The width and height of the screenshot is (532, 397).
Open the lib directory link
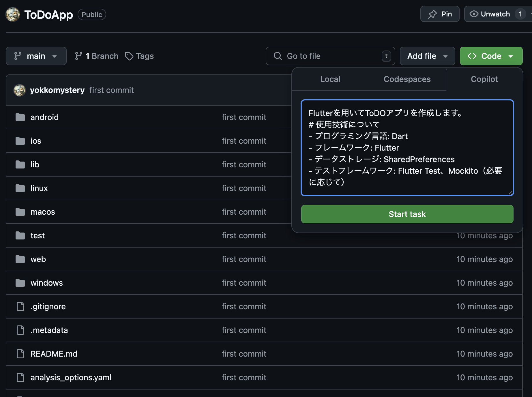tap(35, 164)
